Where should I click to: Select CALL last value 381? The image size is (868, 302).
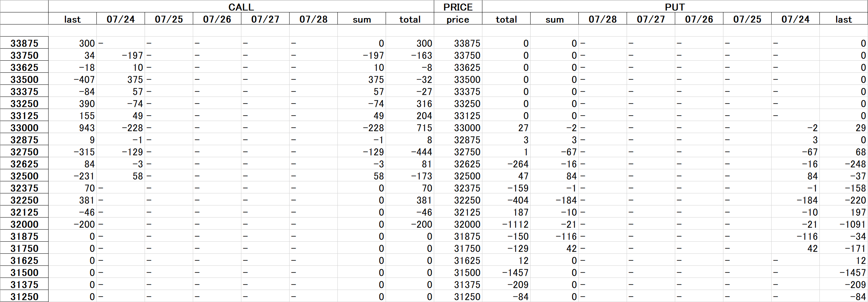point(87,200)
